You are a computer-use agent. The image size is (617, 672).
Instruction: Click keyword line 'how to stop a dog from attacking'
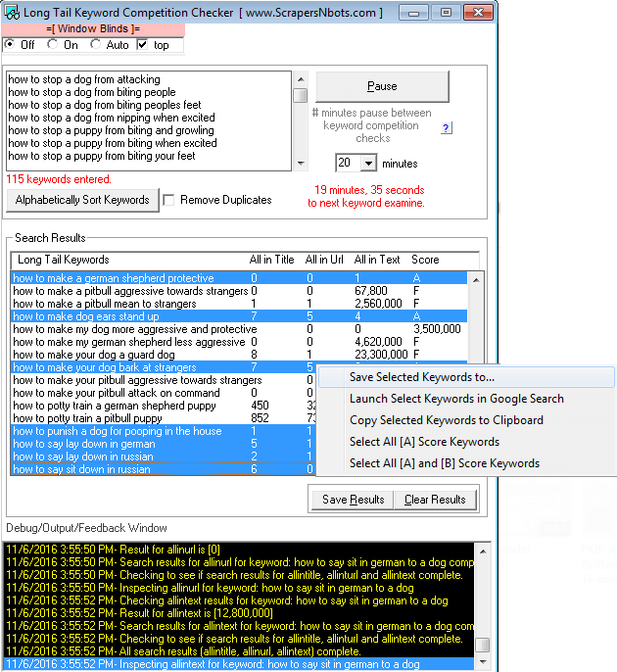click(84, 79)
